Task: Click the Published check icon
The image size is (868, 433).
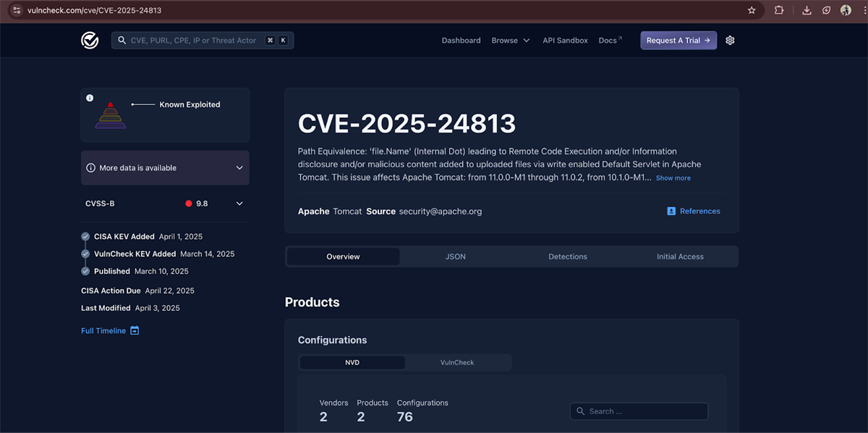Action: 85,272
